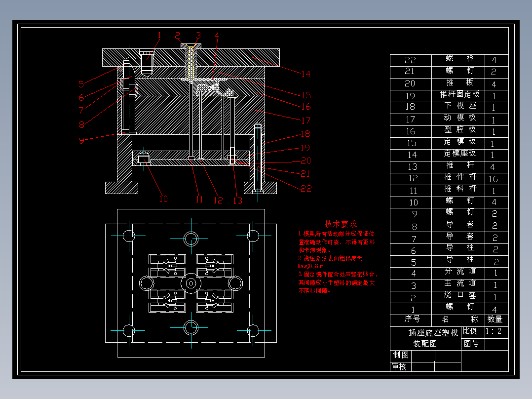
Task: Select the 制图 drafter cell
Action: tap(401, 355)
